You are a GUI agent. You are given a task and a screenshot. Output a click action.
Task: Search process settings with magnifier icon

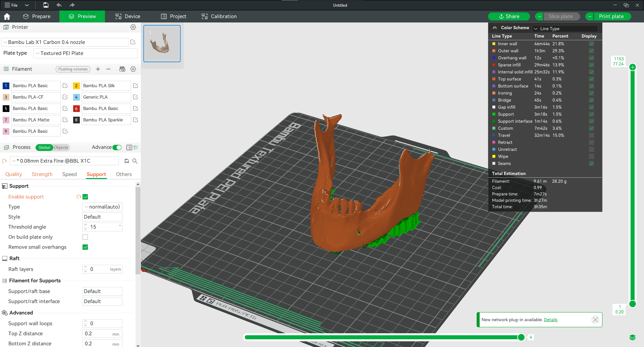point(135,161)
